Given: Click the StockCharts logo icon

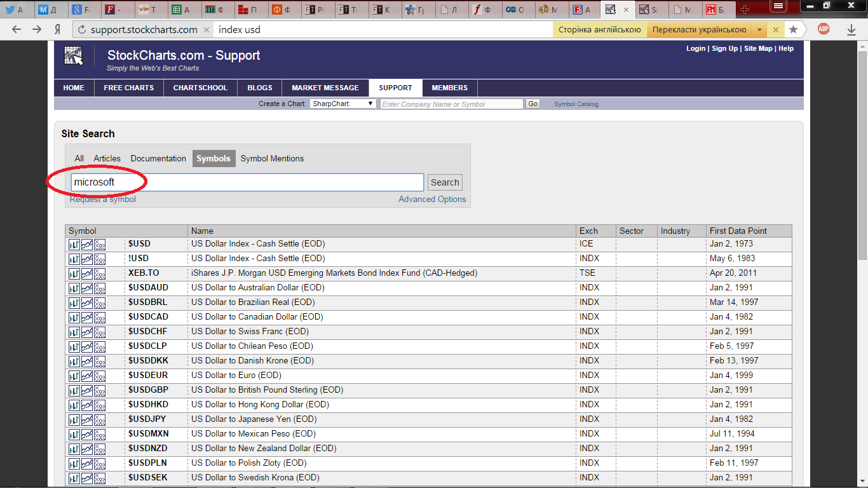Looking at the screenshot, I should click(x=74, y=56).
